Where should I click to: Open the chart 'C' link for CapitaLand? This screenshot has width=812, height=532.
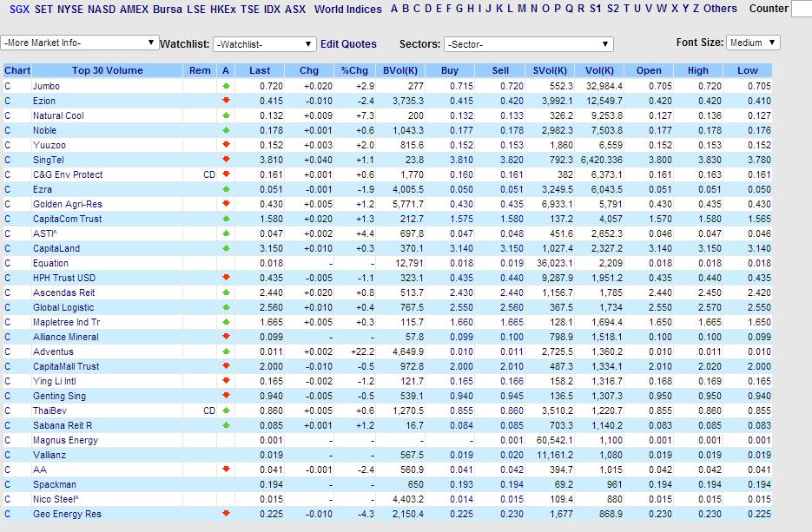[x=7, y=248]
